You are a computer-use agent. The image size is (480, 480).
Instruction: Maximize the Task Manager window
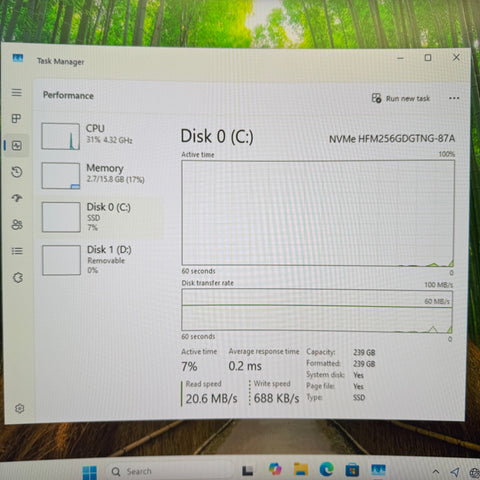[428, 58]
